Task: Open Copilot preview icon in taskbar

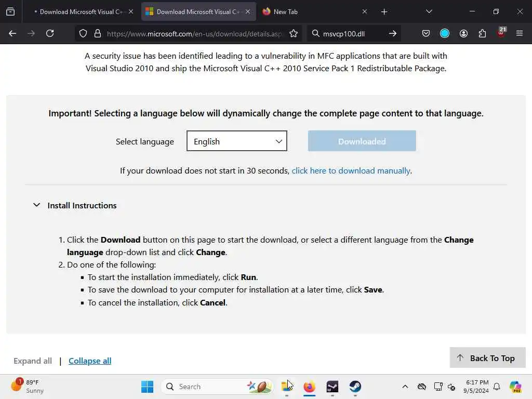Action: (515, 387)
